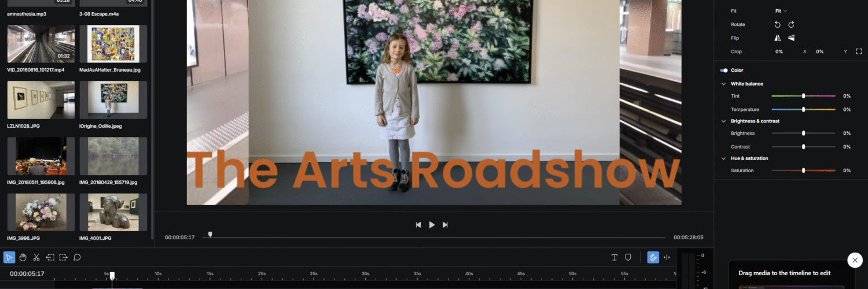Activate the hand pan tool
The height and width of the screenshot is (289, 868).
[x=23, y=257]
